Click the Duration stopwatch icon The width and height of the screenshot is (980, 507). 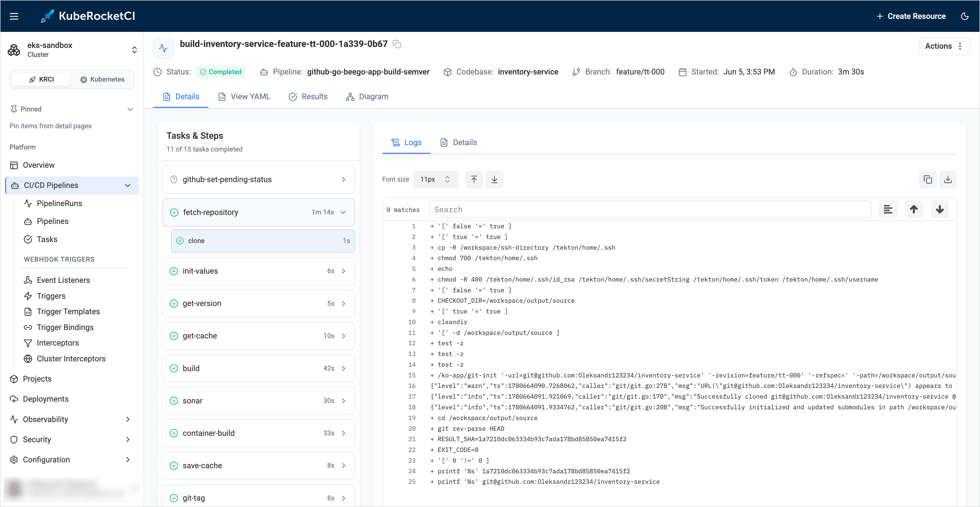coord(793,72)
